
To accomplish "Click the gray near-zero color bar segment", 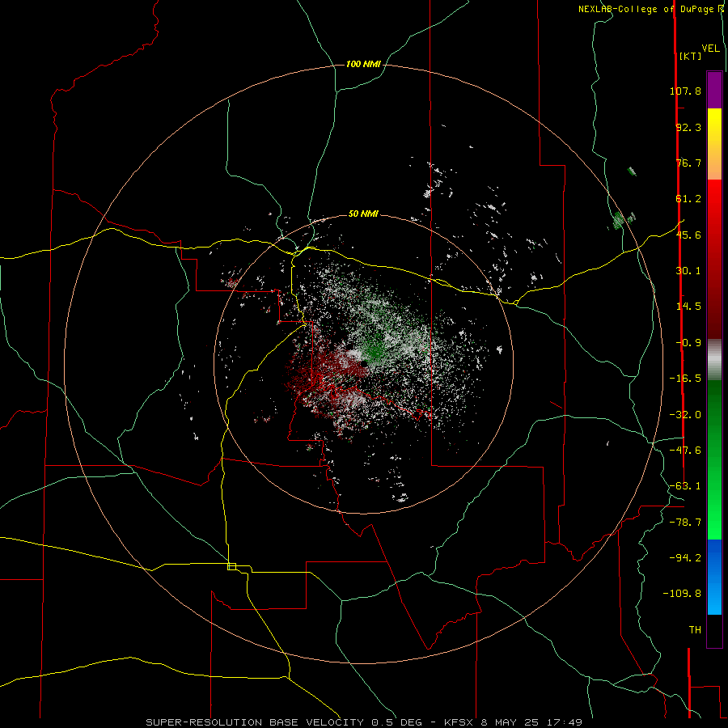I will tap(714, 360).
